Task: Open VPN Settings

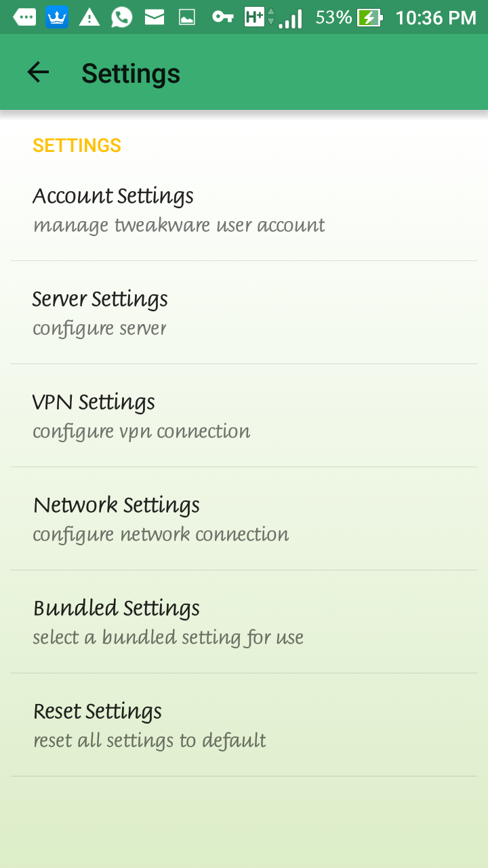Action: tap(244, 416)
